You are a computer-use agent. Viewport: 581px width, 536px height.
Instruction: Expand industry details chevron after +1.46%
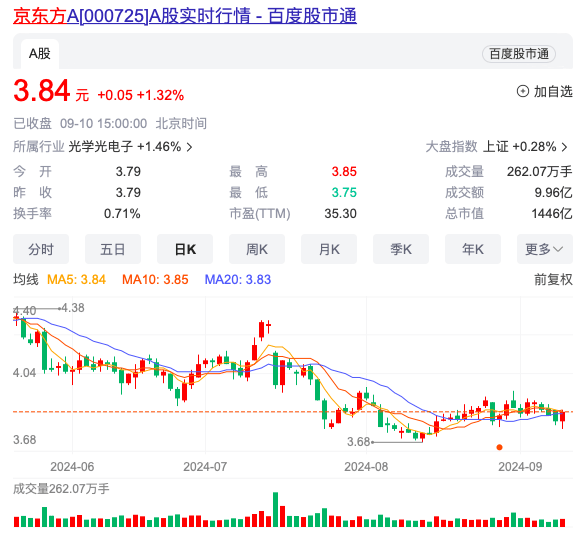coord(189,147)
